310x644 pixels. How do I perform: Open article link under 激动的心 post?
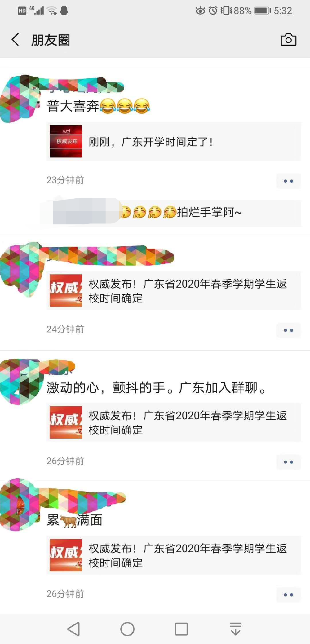pyautogui.click(x=174, y=422)
